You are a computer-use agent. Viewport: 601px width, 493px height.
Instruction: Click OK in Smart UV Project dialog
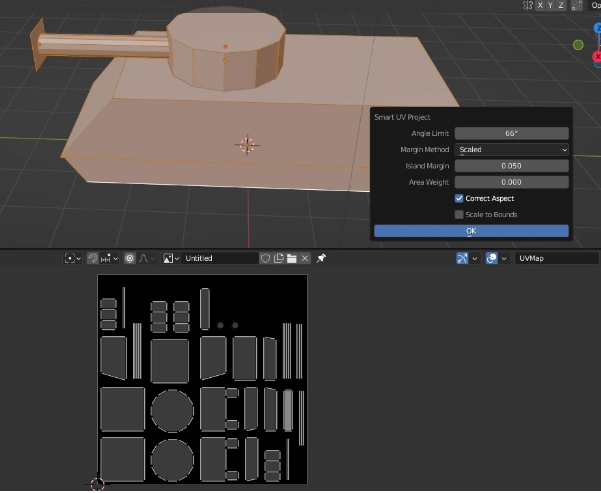pyautogui.click(x=471, y=231)
